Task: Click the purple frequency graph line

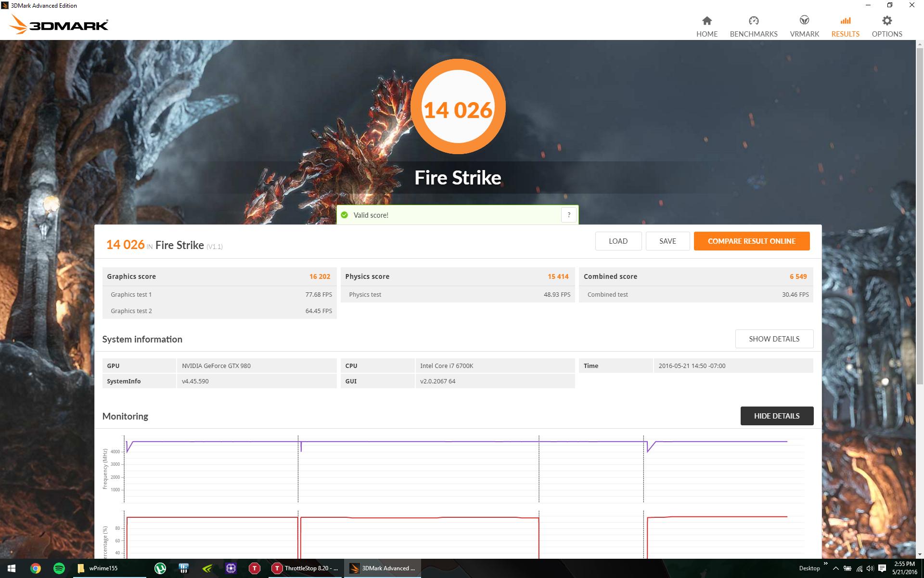Action: (x=457, y=441)
